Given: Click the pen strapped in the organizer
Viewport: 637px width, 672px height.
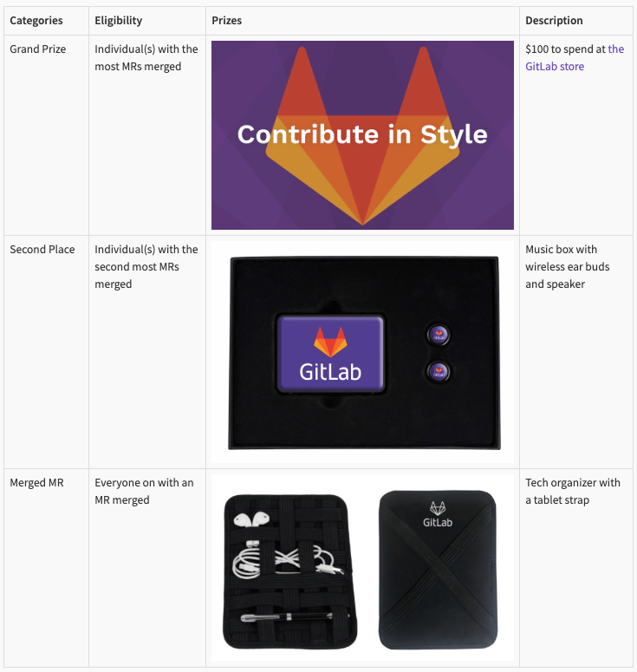Looking at the screenshot, I should [286, 617].
